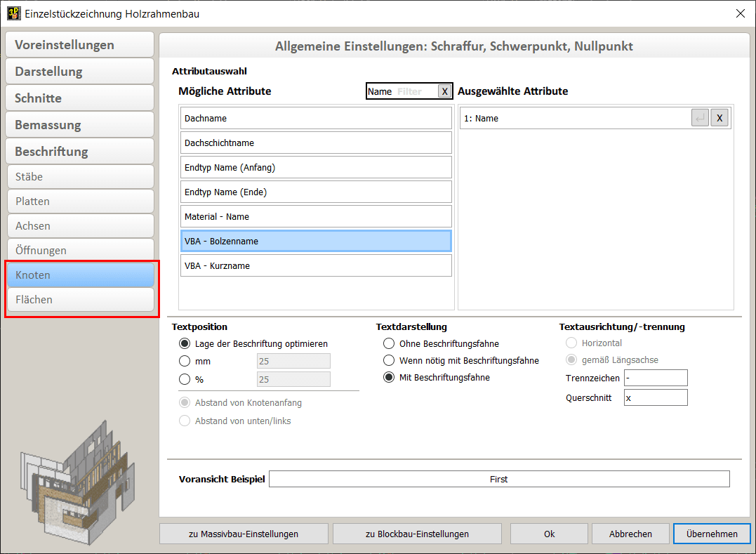
Task: Click the Voransicht Beispiel preview field 'First'
Action: [x=499, y=480]
